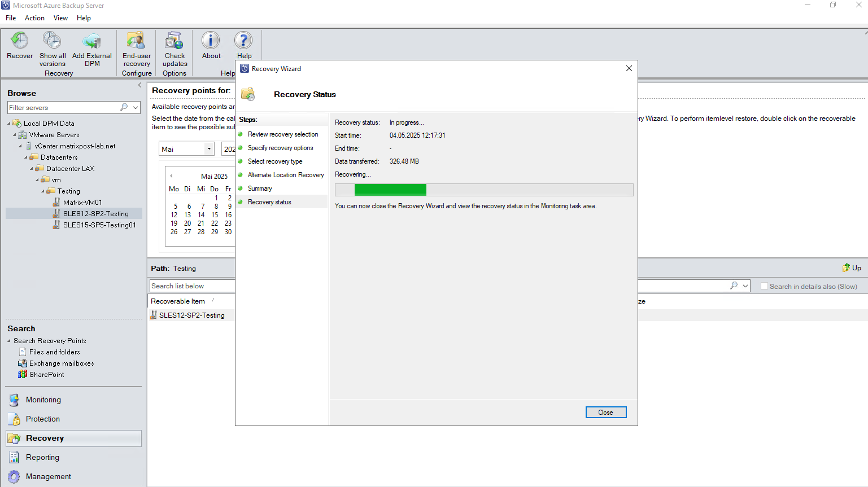This screenshot has width=868, height=487.
Task: Dismiss wizard using X button
Action: (629, 68)
